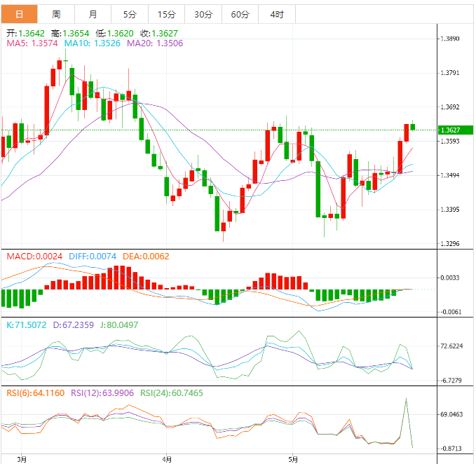Click the RSI axis value -0.8713

tap(451, 449)
